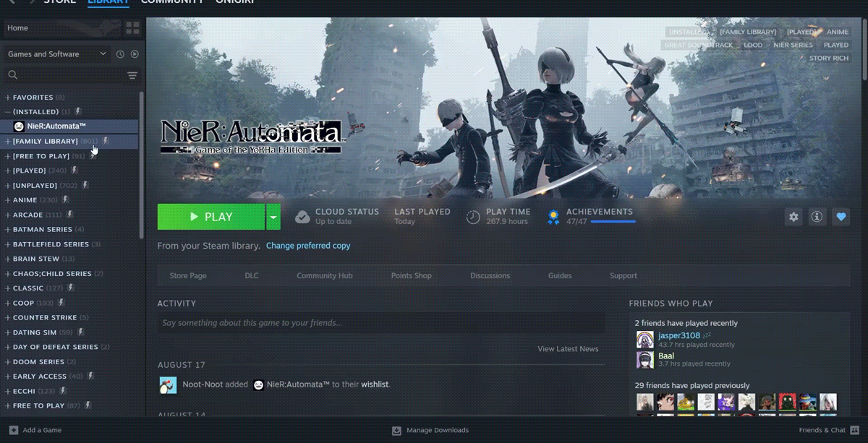Open the DLC tab
Image resolution: width=868 pixels, height=443 pixels.
point(252,275)
